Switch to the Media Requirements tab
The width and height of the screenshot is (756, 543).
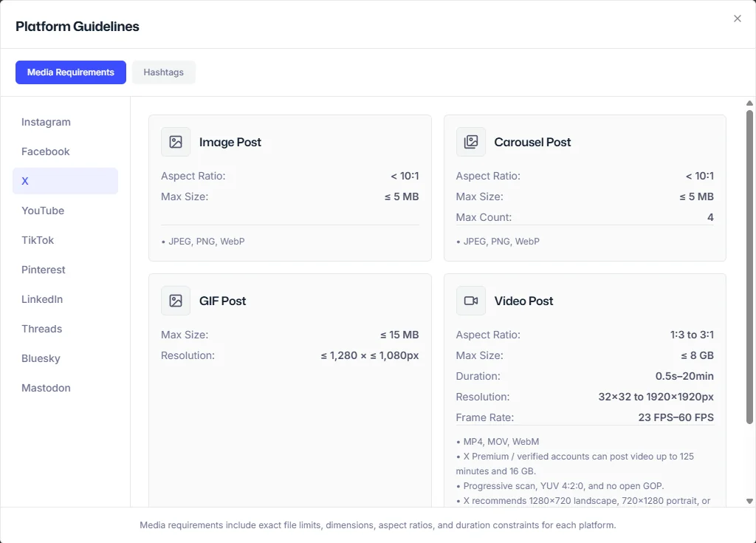pyautogui.click(x=71, y=72)
